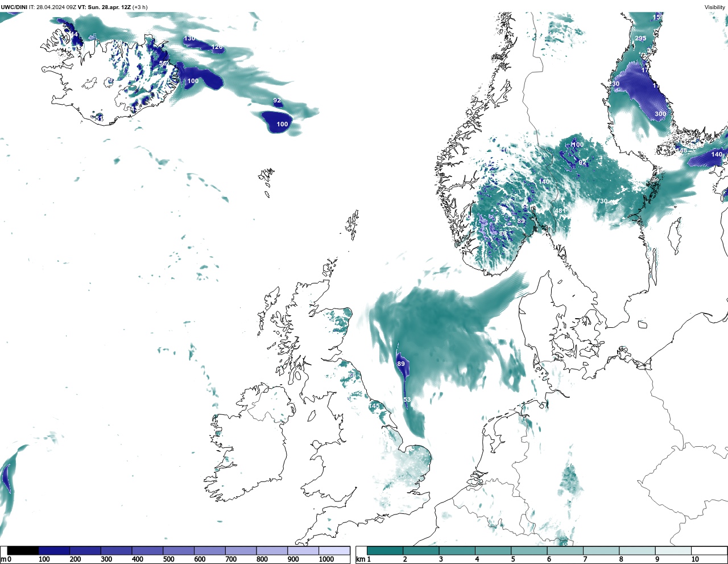Click the '1000' tick label in meter legend
Image resolution: width=728 pixels, height=564 pixels.
(326, 559)
